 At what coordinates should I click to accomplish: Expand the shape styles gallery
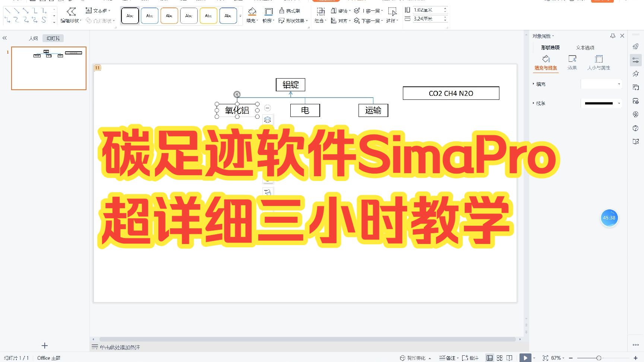tap(240, 16)
